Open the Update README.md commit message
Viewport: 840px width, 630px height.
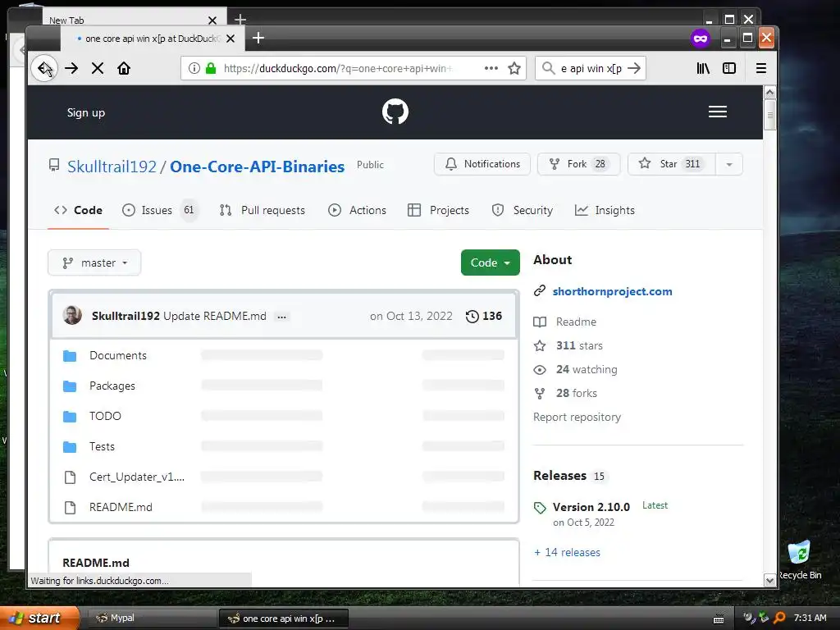coord(215,316)
